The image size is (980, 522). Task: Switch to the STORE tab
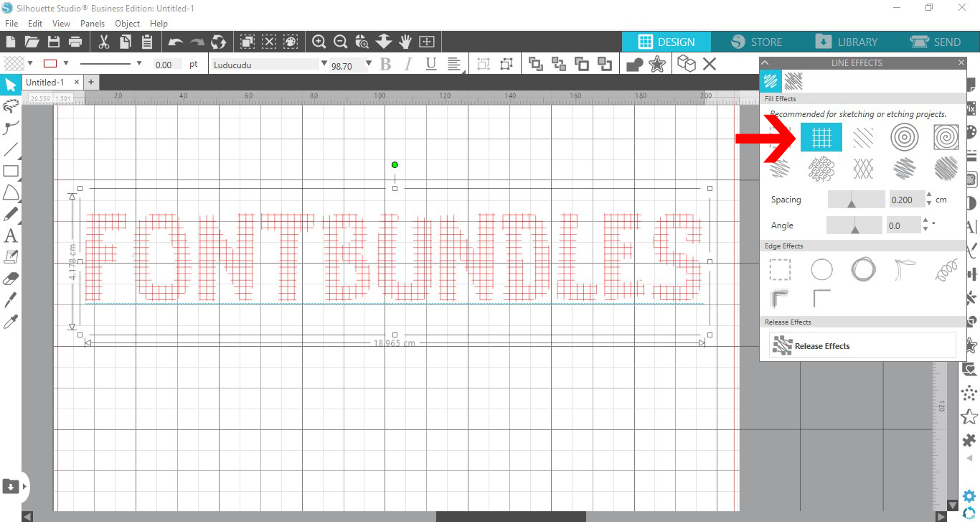756,42
